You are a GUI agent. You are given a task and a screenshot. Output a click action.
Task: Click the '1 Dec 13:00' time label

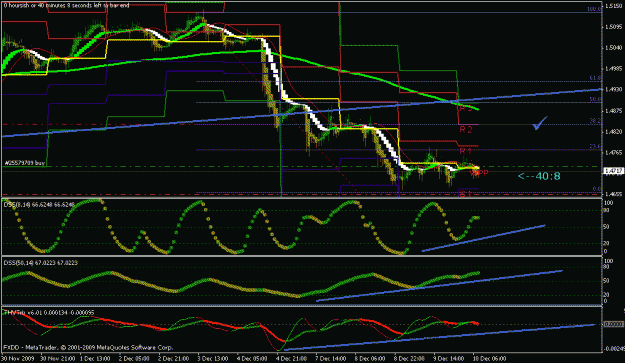pos(95,359)
